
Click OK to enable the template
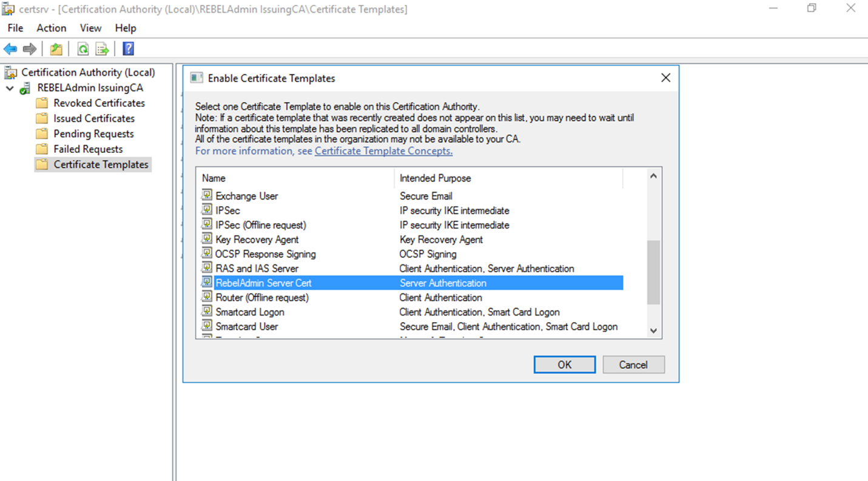(x=565, y=365)
